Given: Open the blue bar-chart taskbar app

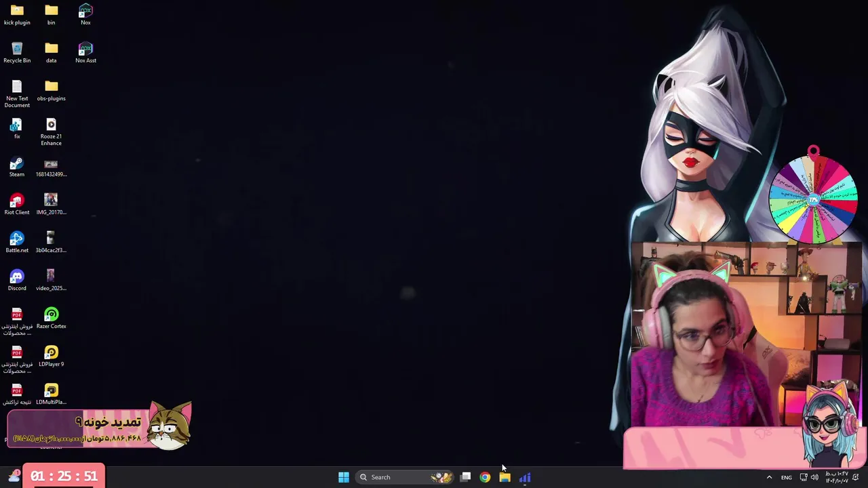Looking at the screenshot, I should point(525,477).
